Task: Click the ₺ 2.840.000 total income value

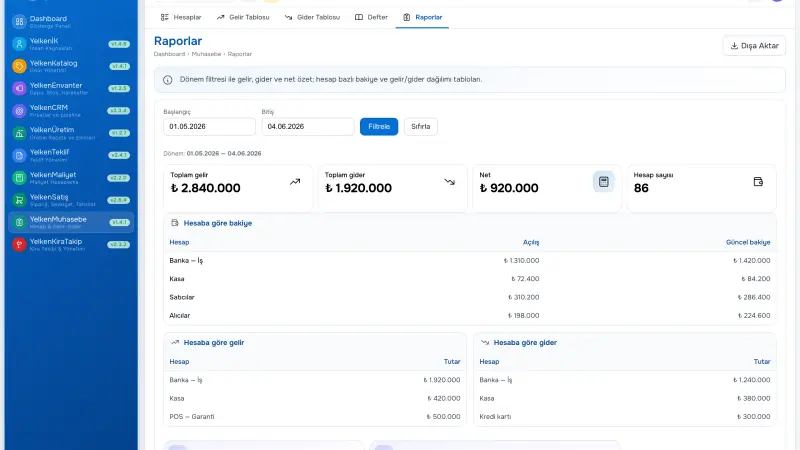Action: (x=206, y=188)
